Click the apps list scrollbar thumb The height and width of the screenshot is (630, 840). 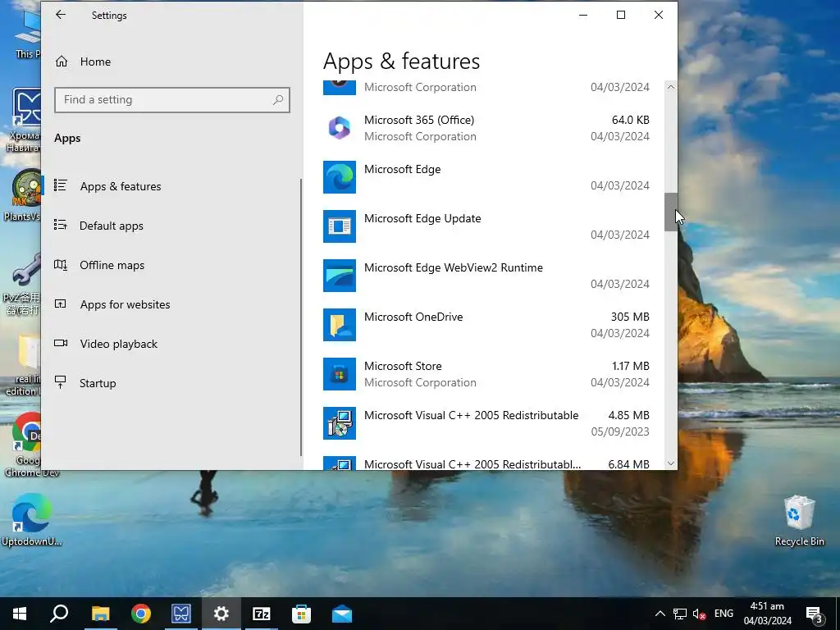671,212
